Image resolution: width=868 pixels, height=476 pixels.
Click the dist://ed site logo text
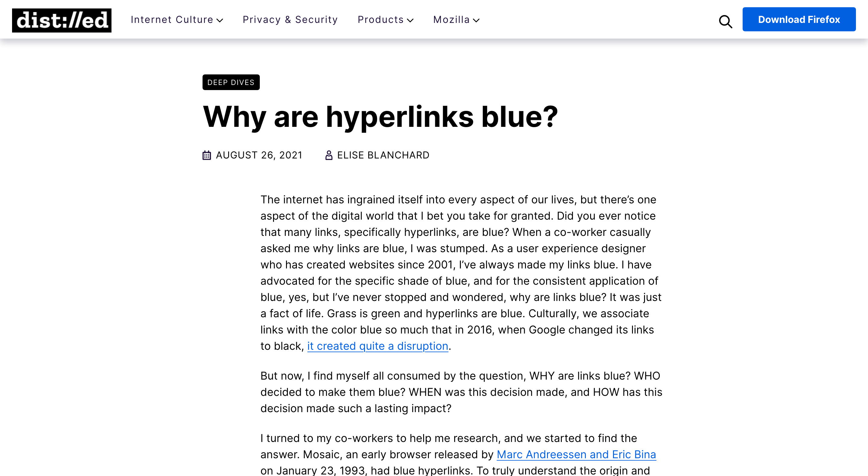(x=61, y=19)
